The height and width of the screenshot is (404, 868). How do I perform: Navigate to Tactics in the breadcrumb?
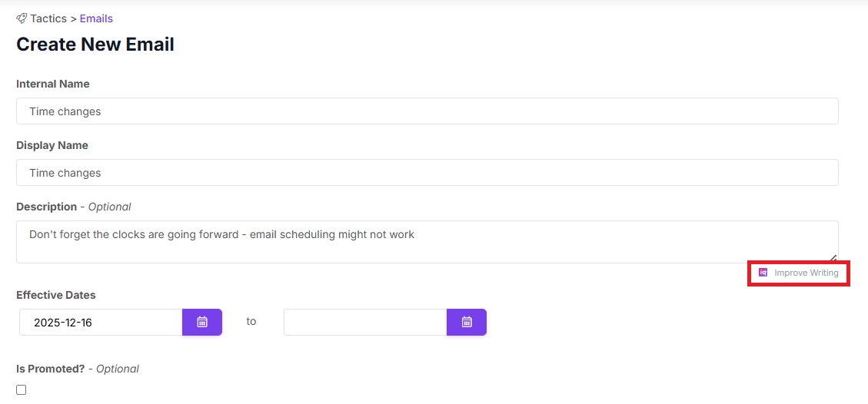(48, 18)
